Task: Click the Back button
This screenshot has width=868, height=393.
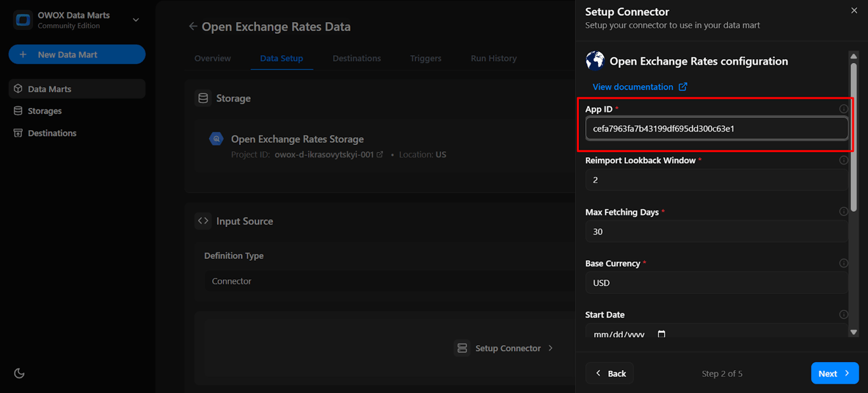Action: coord(609,373)
